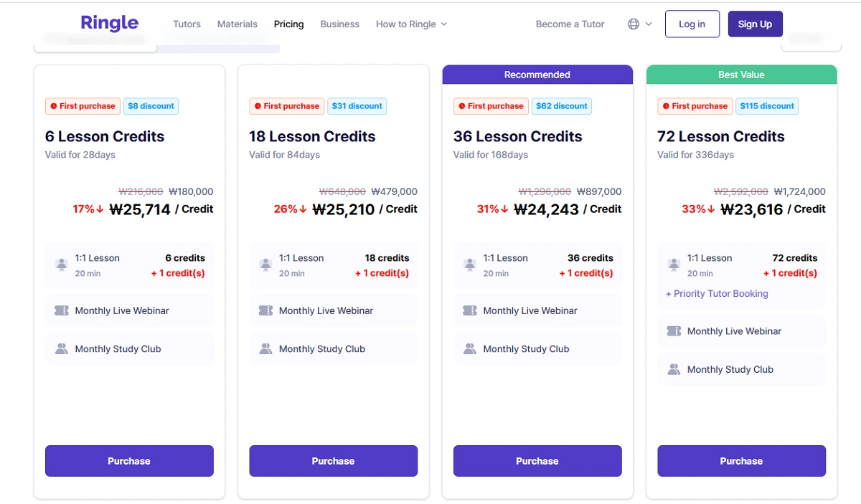Click the Monthly Live Webinar icon in 72 Credits card

coord(674,331)
